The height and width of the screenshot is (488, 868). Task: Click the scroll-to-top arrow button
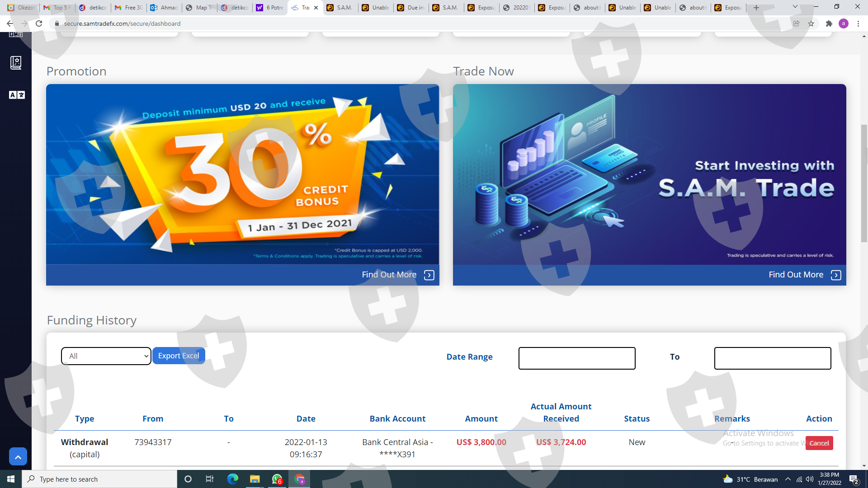pyautogui.click(x=18, y=457)
